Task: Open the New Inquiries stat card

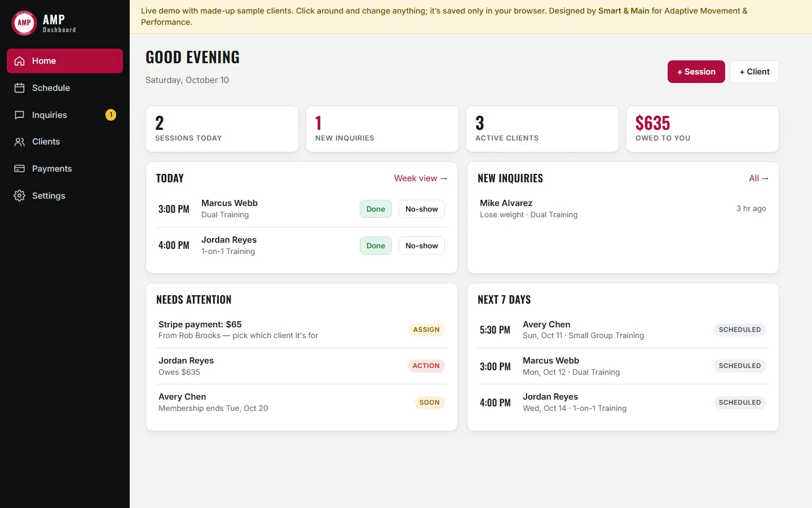Action: pyautogui.click(x=382, y=129)
